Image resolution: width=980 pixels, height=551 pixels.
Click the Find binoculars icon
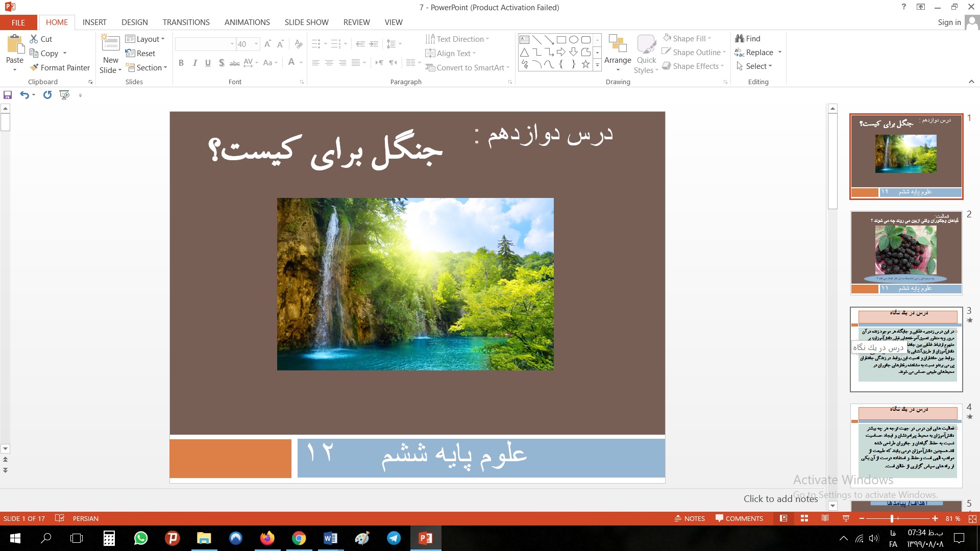point(740,38)
